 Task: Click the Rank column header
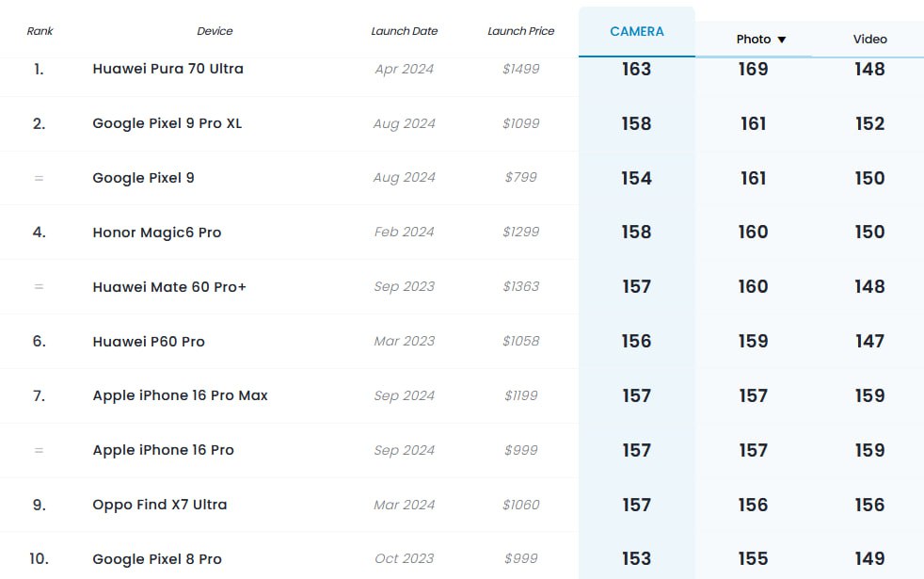pyautogui.click(x=40, y=31)
